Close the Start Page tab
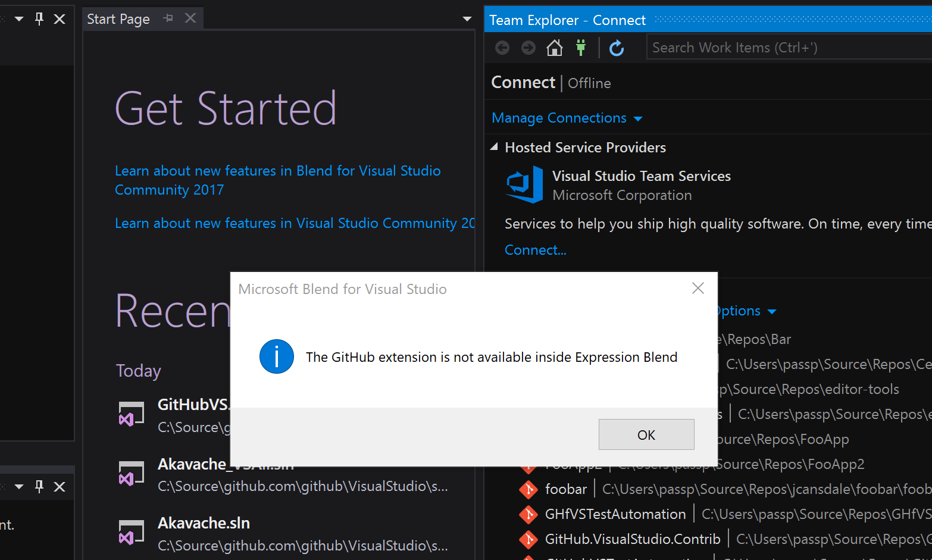 [x=190, y=18]
